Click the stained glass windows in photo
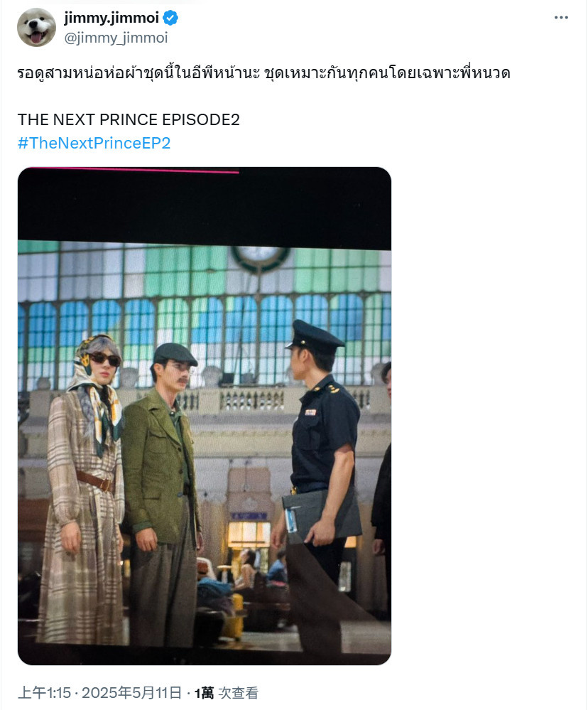 point(205,313)
